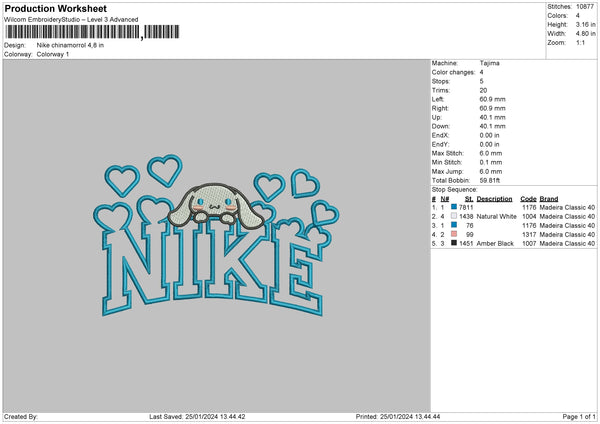Click the 'Natural White' description

pos(496,217)
